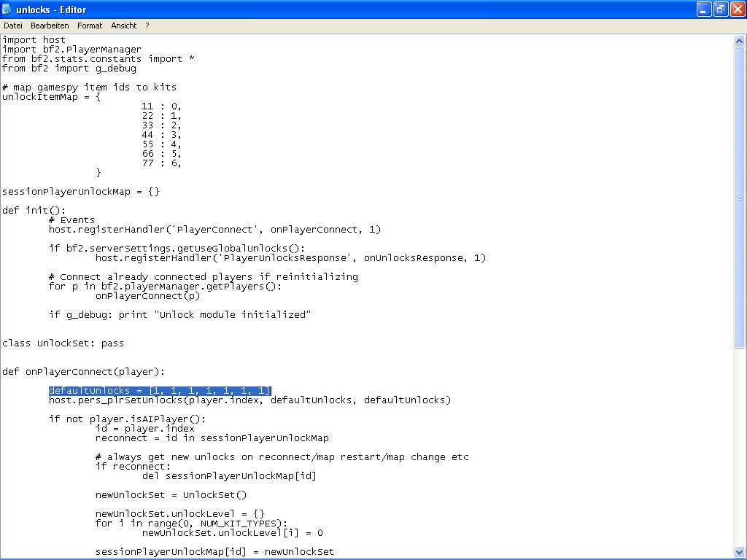Click '# always get new unlocks' comment
This screenshot has height=560, width=747.
tap(282, 457)
